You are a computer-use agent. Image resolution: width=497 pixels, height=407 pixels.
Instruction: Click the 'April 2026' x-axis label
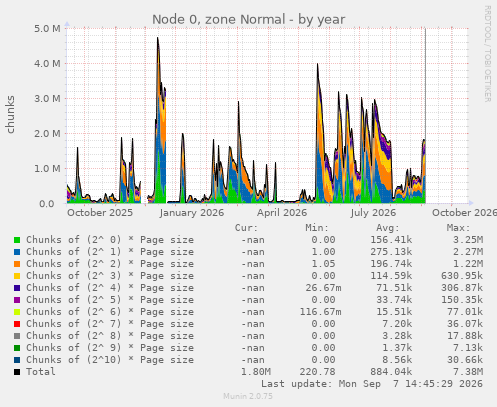282,213
